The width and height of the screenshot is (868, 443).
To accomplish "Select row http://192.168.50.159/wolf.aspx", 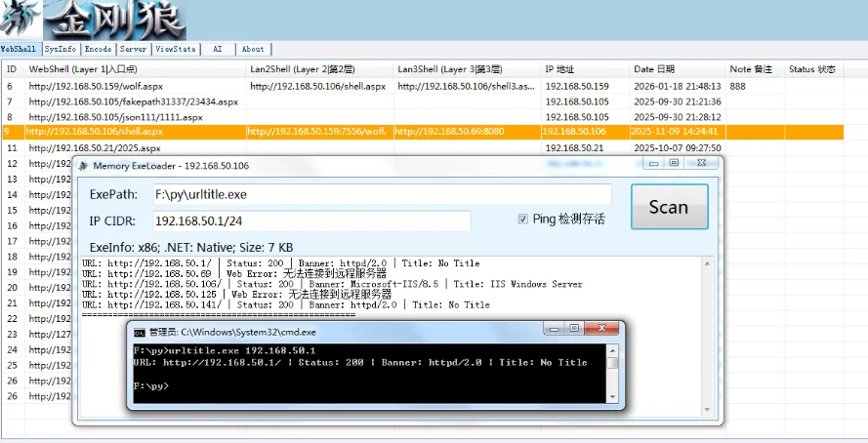I will tap(423, 86).
